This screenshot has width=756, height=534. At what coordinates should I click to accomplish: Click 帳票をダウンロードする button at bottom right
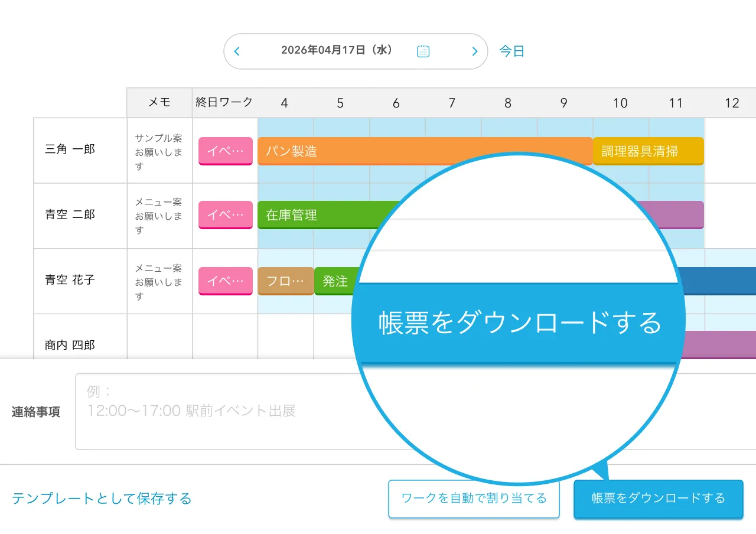coord(659,499)
